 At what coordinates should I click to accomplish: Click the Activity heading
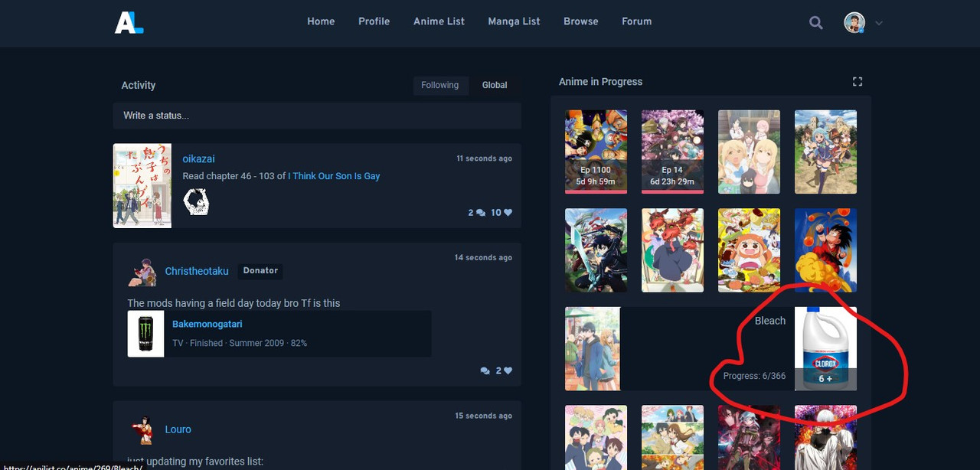tap(138, 85)
